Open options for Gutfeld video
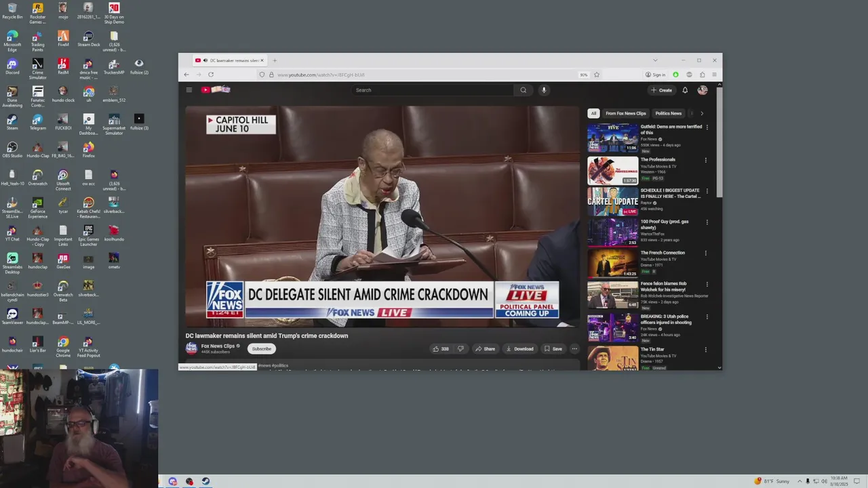The image size is (868, 488). (x=707, y=127)
